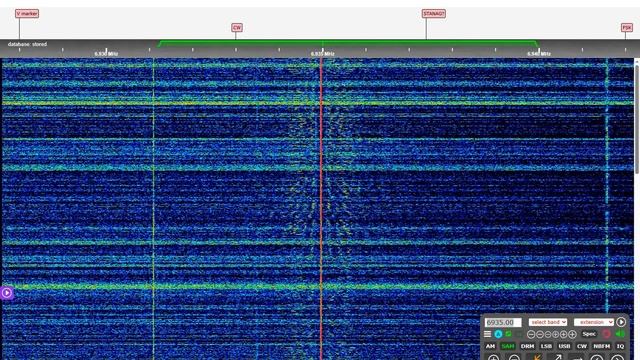Image resolution: width=640 pixels, height=360 pixels.
Task: Select LSB demodulation mode
Action: tap(546, 346)
